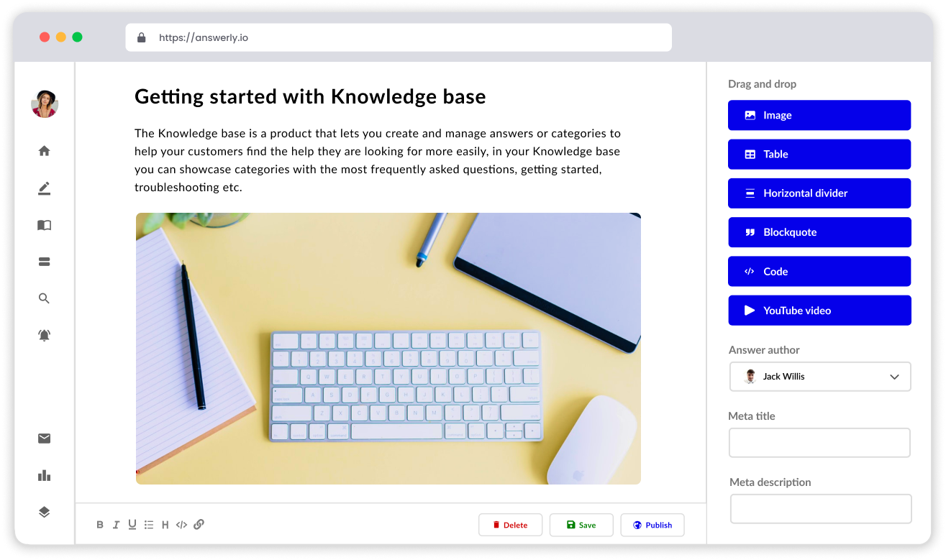Select the Blockquote block
Viewport: 946px width, 560px height.
[819, 232]
